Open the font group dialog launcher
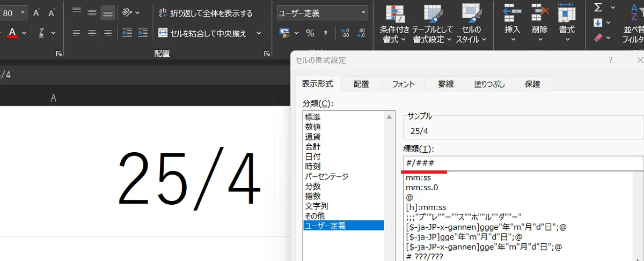The width and height of the screenshot is (644, 261). tap(59, 53)
